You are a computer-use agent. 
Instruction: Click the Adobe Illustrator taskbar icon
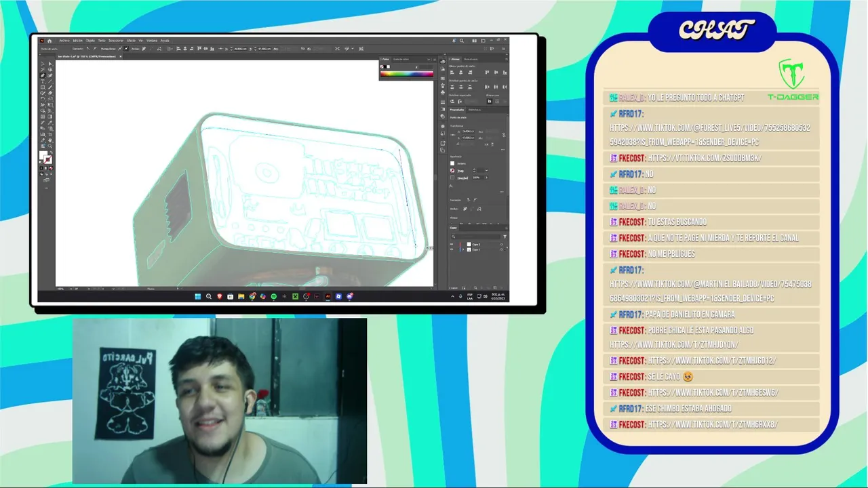coord(328,296)
